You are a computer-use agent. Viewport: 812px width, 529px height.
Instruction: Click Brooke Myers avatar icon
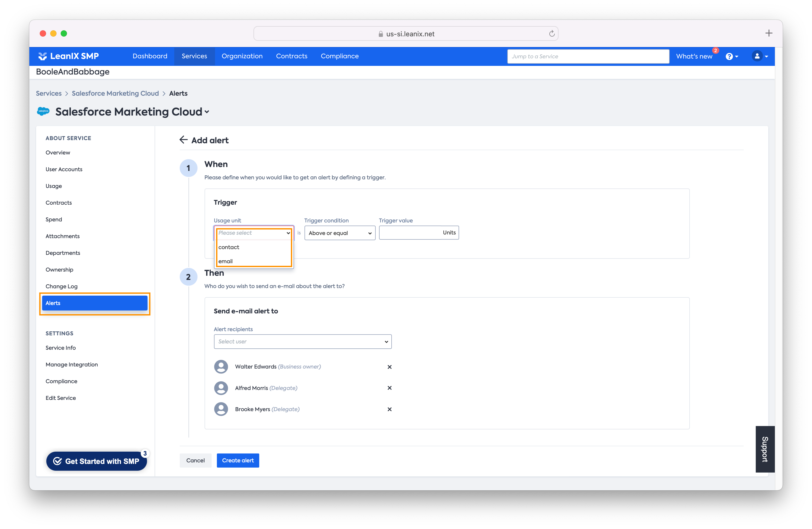tap(221, 409)
